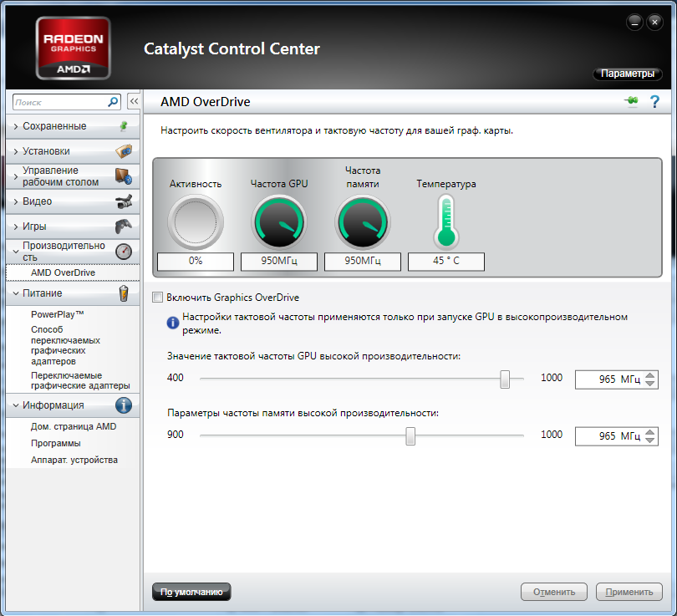The width and height of the screenshot is (677, 616).
Task: Open Аппарат. устройства page
Action: point(74,460)
